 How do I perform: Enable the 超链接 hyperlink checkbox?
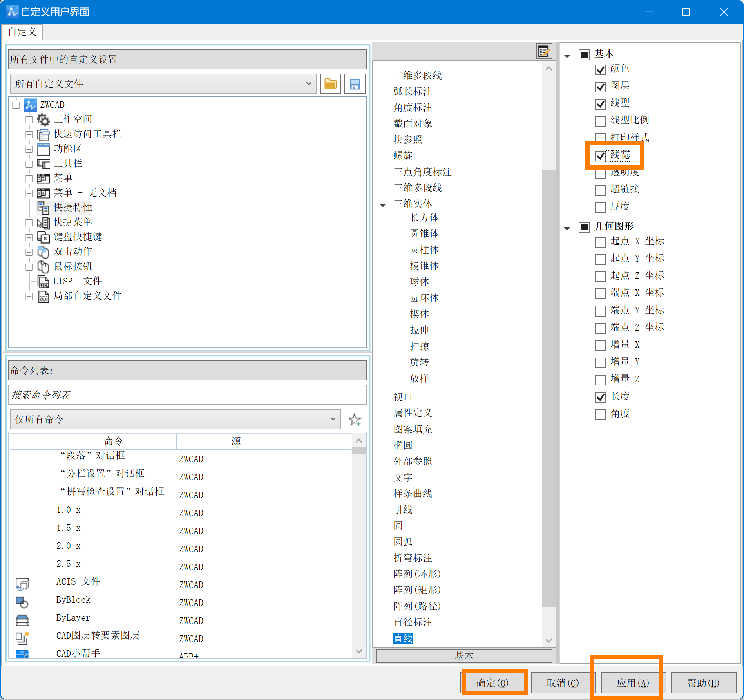tap(600, 190)
